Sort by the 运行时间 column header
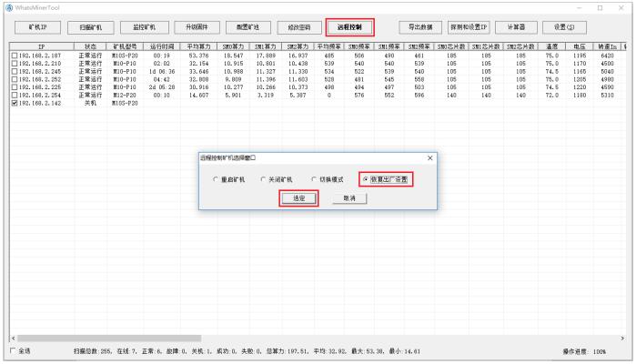 tap(162, 46)
